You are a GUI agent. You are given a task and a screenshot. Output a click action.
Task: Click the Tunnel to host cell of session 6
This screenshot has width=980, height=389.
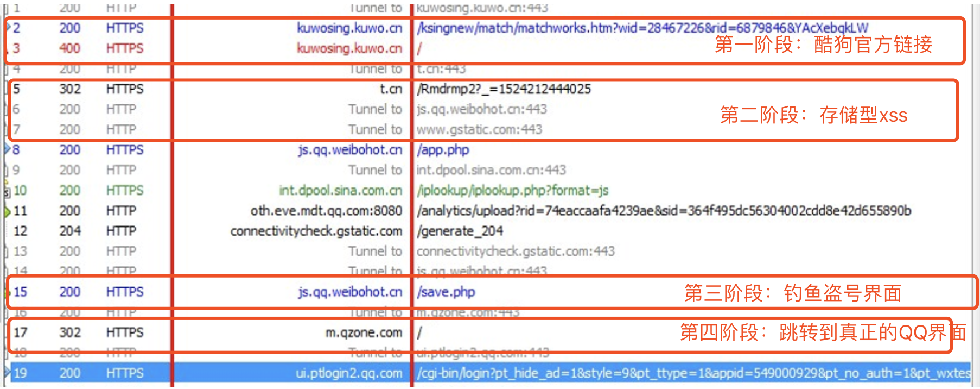(x=375, y=109)
